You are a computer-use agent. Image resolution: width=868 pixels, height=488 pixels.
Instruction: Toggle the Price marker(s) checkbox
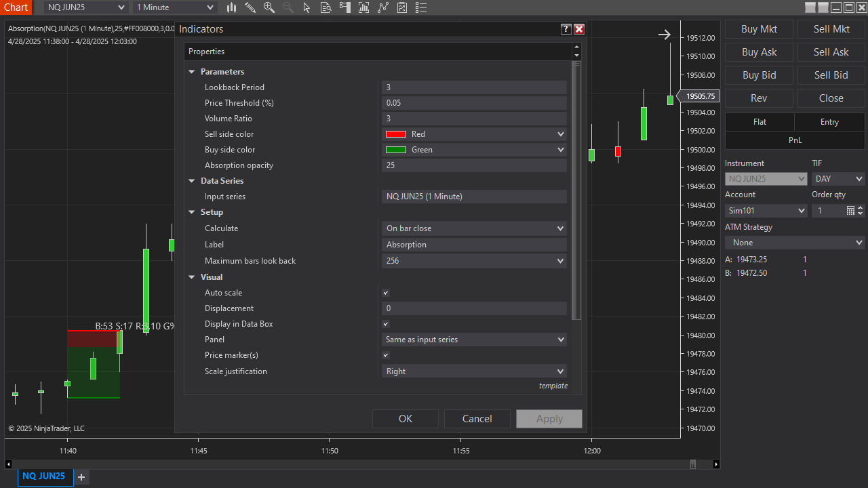click(x=386, y=355)
